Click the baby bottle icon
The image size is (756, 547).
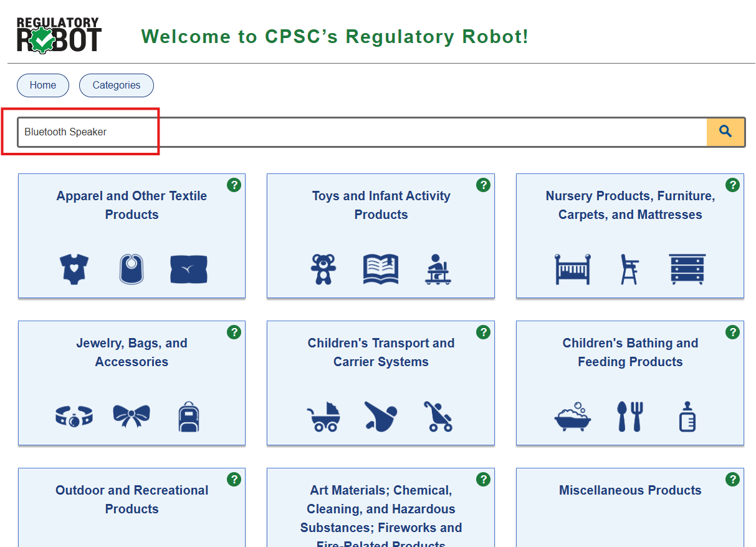pyautogui.click(x=687, y=417)
